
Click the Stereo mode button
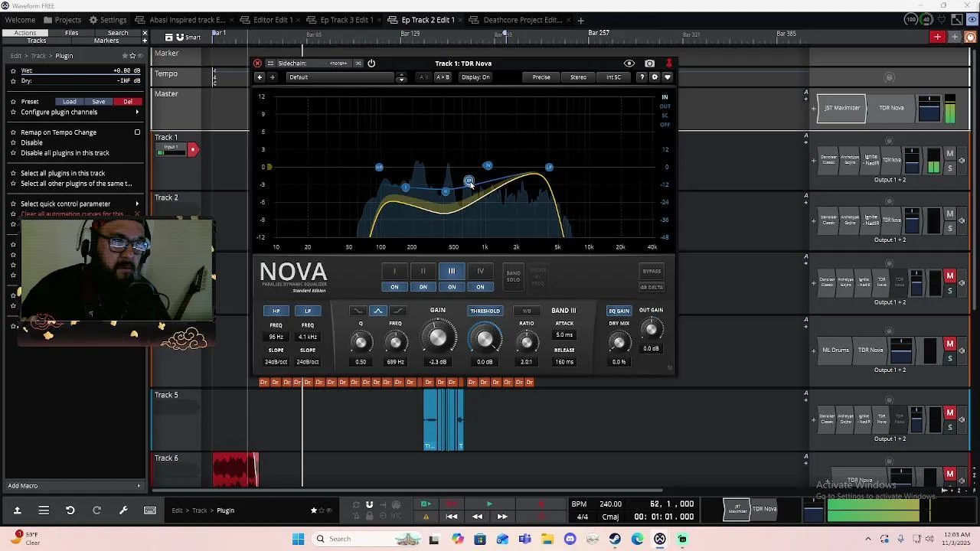(578, 77)
